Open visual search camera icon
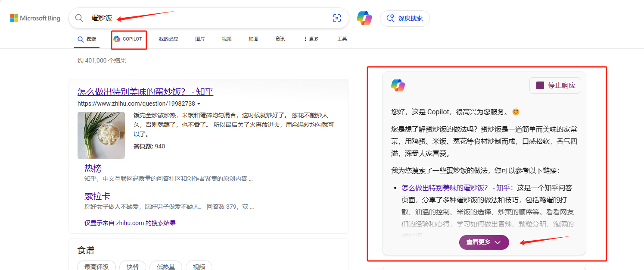The height and width of the screenshot is (270, 644). click(x=336, y=18)
